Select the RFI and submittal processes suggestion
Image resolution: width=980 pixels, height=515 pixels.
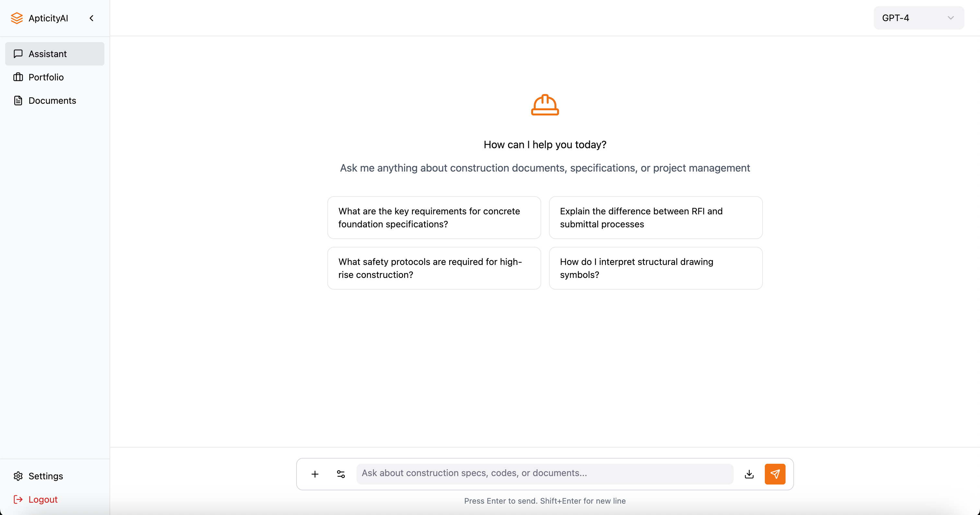pos(655,217)
